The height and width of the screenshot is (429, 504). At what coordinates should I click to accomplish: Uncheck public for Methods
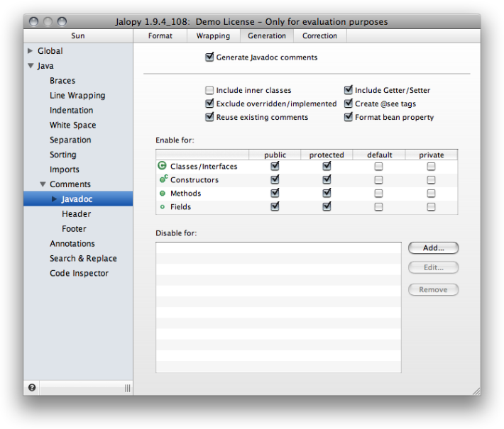[275, 193]
